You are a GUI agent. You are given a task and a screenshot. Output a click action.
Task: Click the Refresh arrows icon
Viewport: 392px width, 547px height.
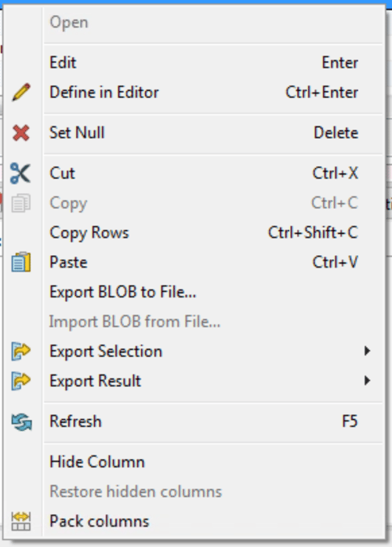coord(21,421)
